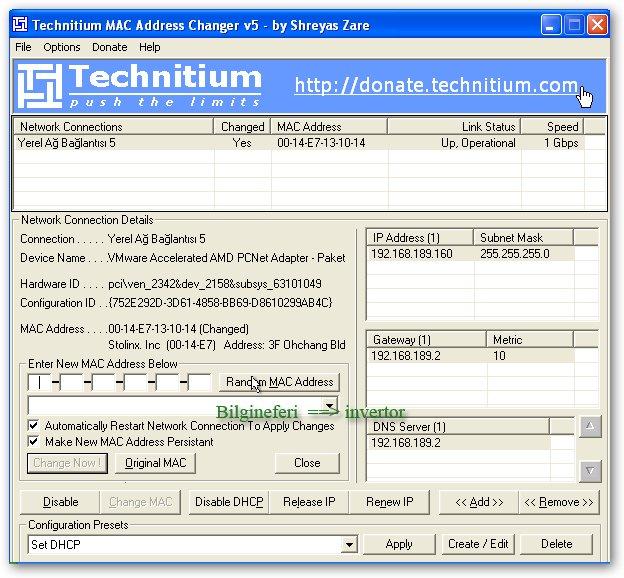Select subnet mask 255.255.255.0 cell

click(x=515, y=254)
